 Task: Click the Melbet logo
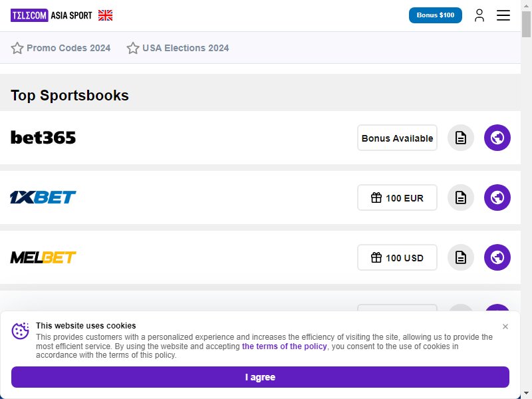pyautogui.click(x=43, y=257)
